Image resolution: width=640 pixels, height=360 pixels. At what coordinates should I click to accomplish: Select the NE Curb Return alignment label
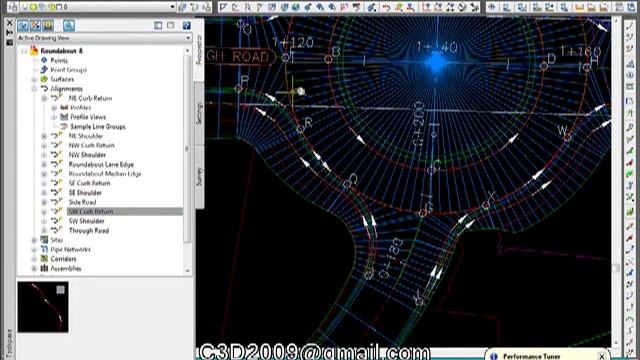click(90, 98)
